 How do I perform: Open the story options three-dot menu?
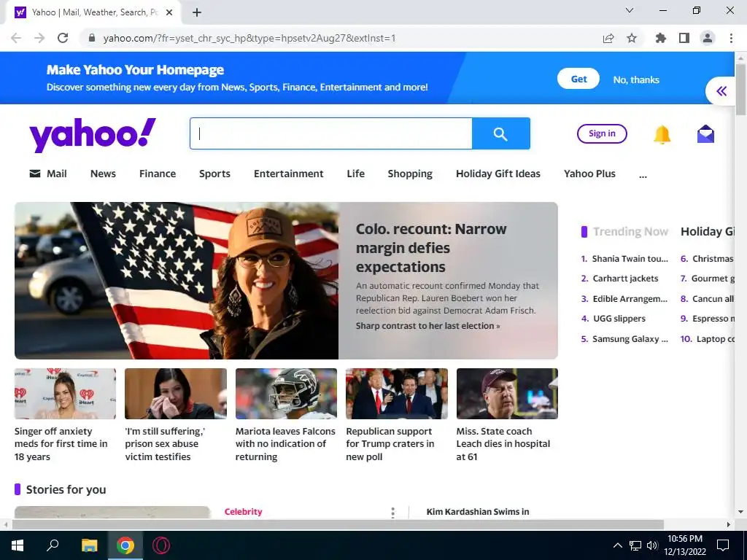point(392,513)
